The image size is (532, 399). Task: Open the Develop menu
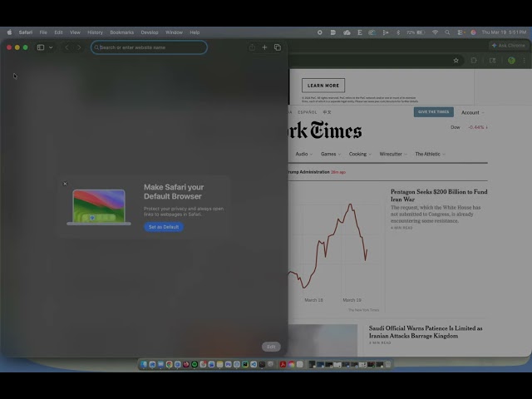pyautogui.click(x=150, y=32)
